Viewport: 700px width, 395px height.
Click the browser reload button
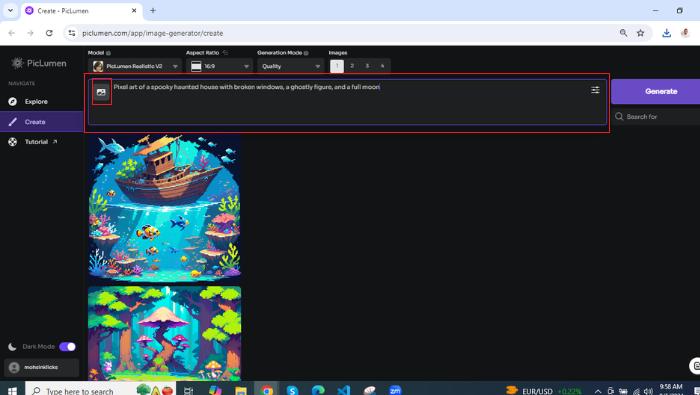coord(49,33)
